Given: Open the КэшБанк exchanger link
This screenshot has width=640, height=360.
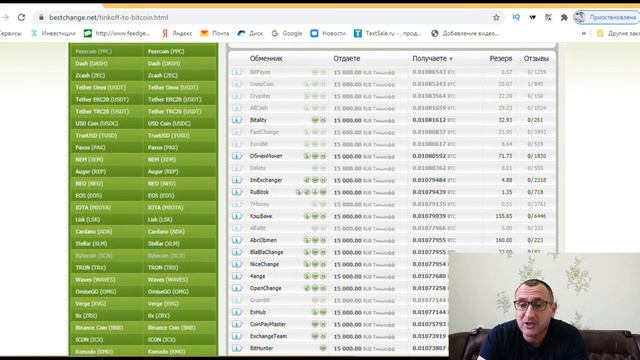Looking at the screenshot, I should 261,216.
